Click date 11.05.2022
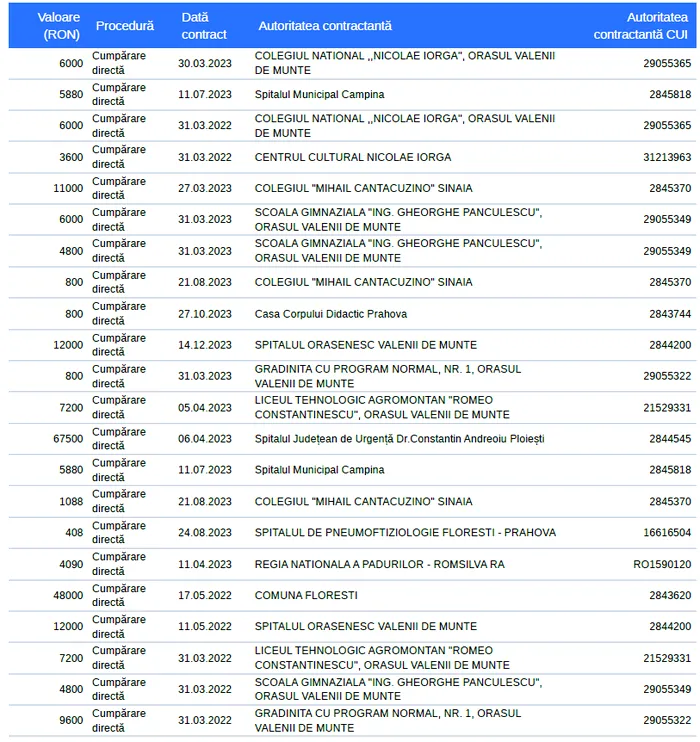The height and width of the screenshot is (742, 700). click(x=205, y=626)
